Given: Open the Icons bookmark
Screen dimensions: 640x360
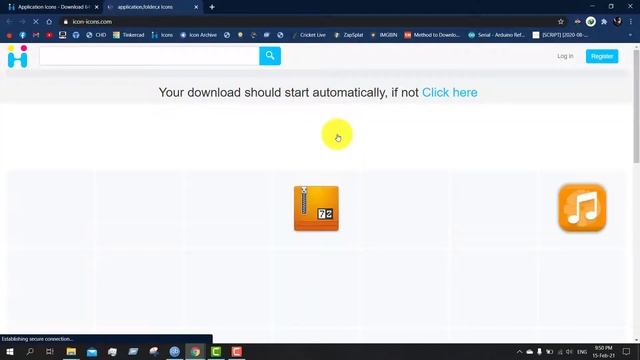Looking at the screenshot, I should pos(162,35).
